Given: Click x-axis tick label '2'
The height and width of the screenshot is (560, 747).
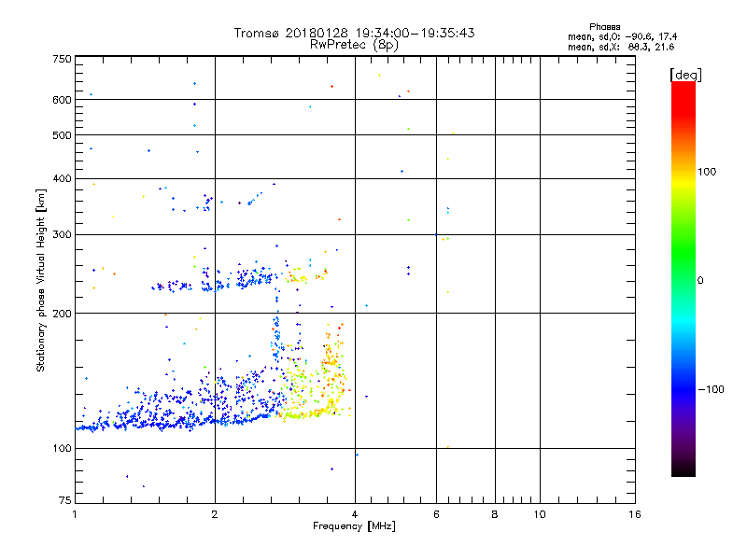Looking at the screenshot, I should click(215, 514).
